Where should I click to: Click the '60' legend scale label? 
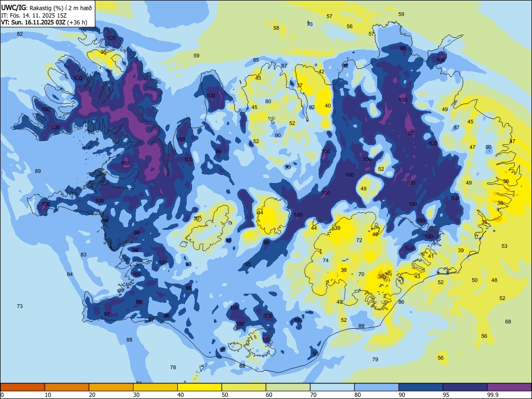pos(269,395)
